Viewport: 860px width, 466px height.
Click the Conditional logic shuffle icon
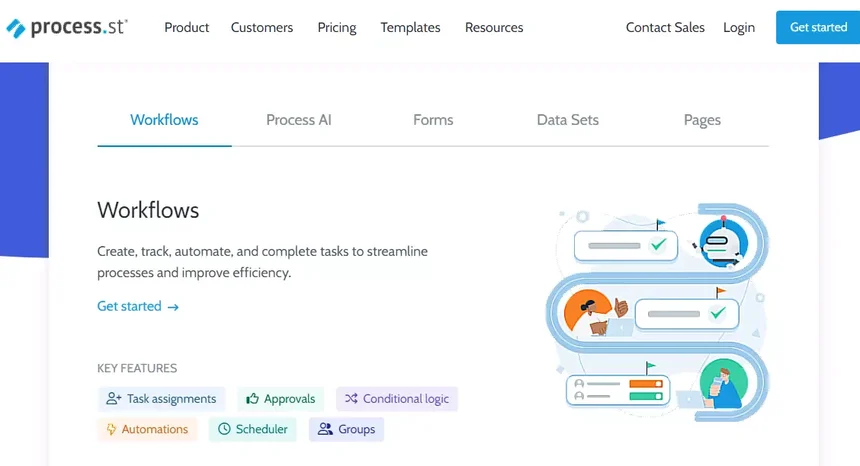351,399
